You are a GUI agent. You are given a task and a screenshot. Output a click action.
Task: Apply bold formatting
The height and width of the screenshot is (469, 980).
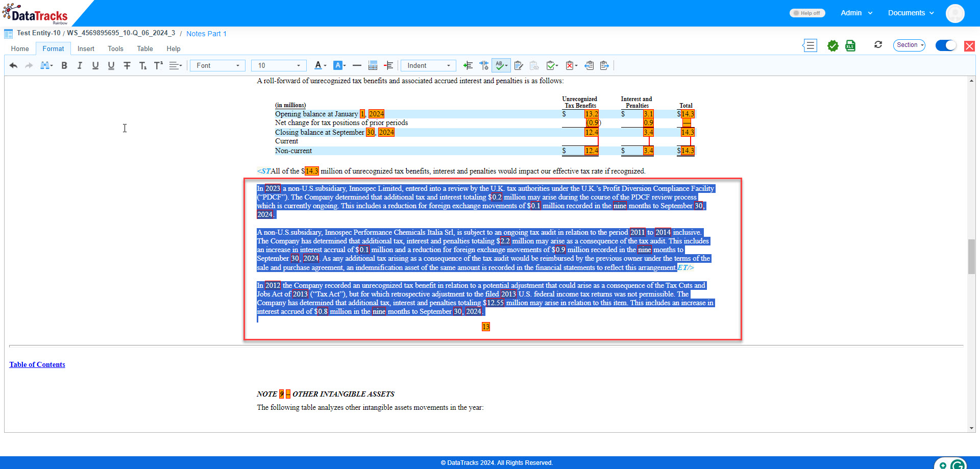pos(64,65)
